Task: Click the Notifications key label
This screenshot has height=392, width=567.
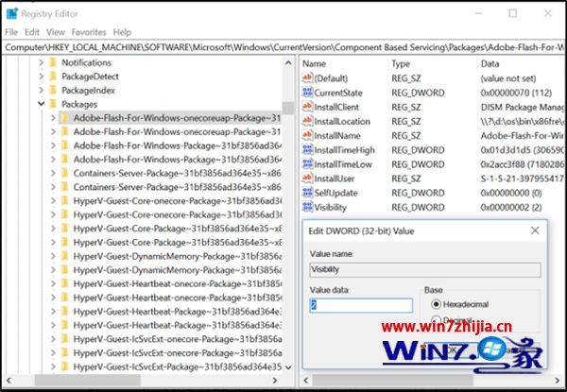Action: click(86, 62)
